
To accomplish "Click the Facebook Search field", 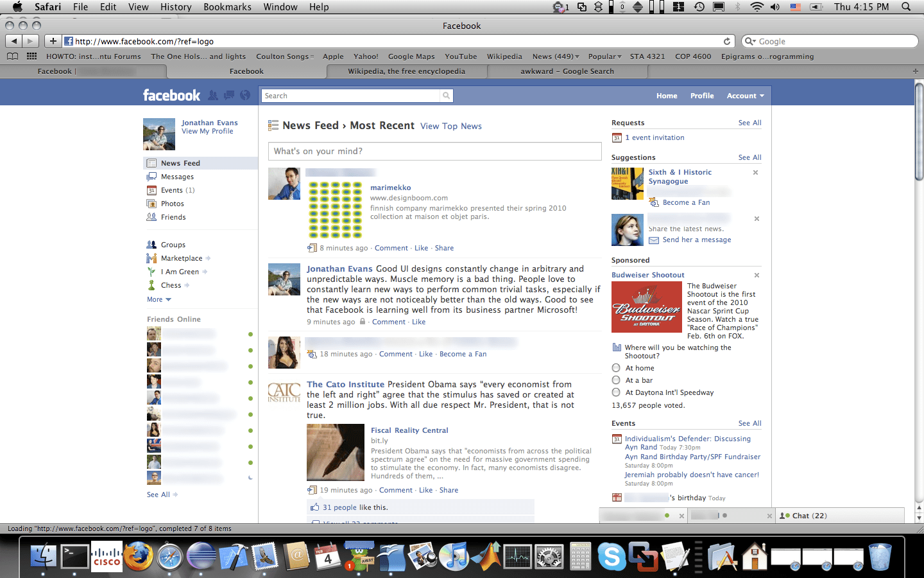I will click(x=352, y=96).
